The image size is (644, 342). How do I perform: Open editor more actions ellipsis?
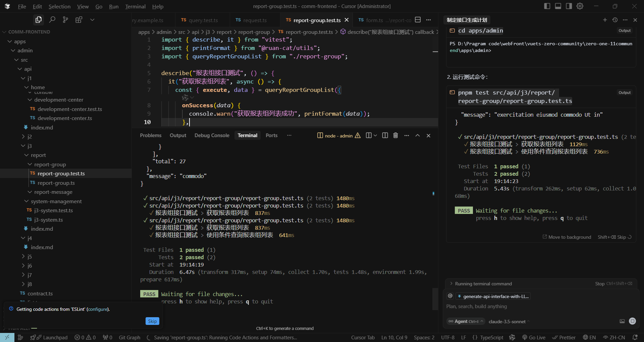428,20
